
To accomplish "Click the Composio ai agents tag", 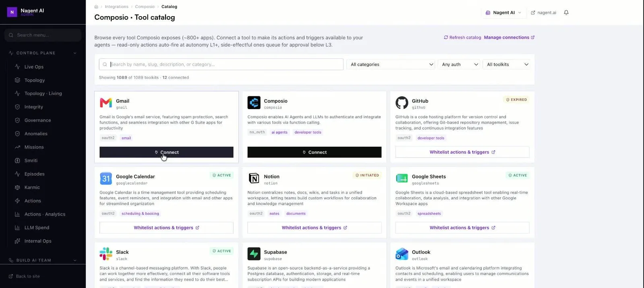I will tap(279, 132).
